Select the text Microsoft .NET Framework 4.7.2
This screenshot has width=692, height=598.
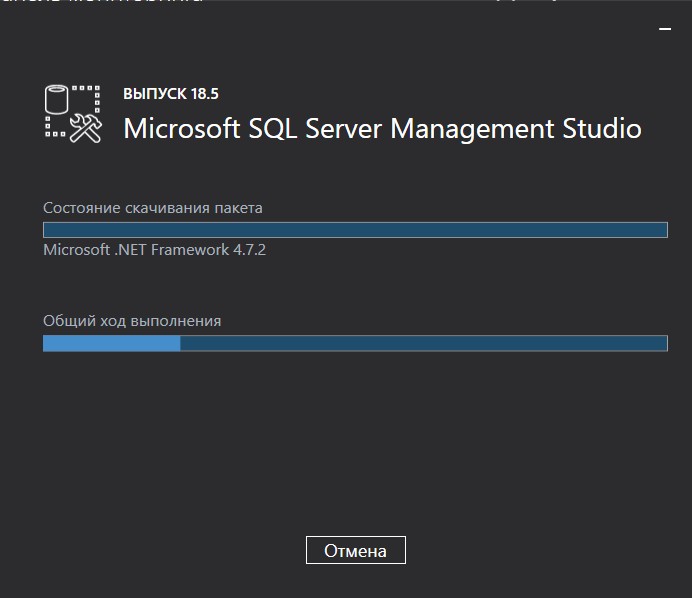click(154, 250)
